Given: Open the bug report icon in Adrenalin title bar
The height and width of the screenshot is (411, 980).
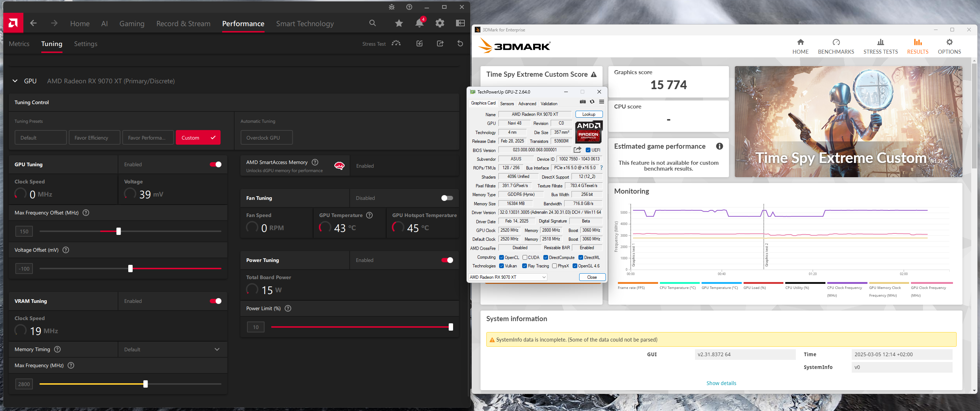Looking at the screenshot, I should 391,7.
